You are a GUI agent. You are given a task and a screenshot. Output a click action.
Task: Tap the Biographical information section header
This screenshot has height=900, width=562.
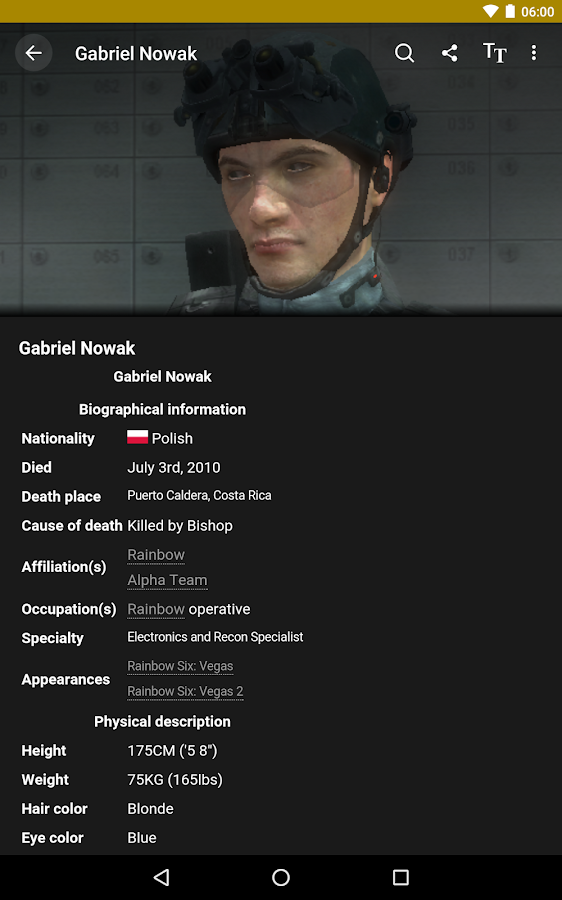[162, 409]
